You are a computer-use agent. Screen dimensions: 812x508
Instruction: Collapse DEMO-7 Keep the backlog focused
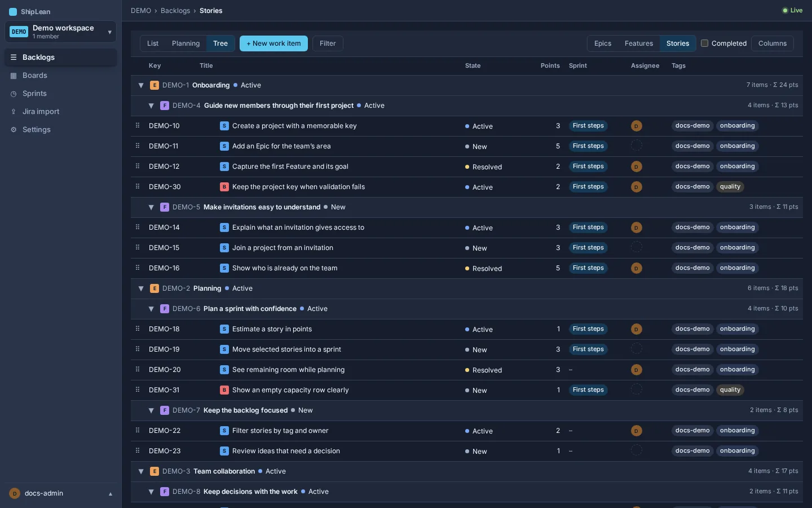(x=151, y=410)
